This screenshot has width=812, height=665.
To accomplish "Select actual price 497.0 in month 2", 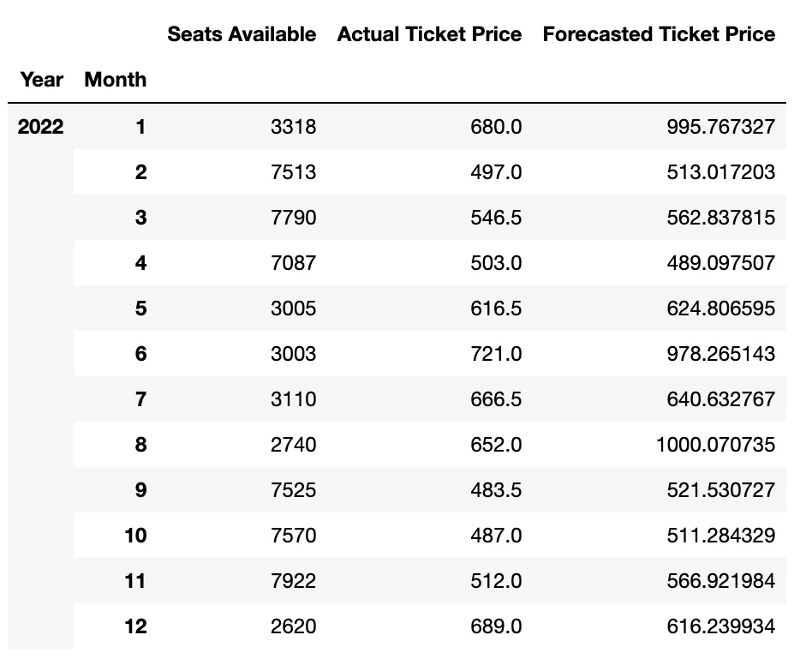I will (x=496, y=172).
